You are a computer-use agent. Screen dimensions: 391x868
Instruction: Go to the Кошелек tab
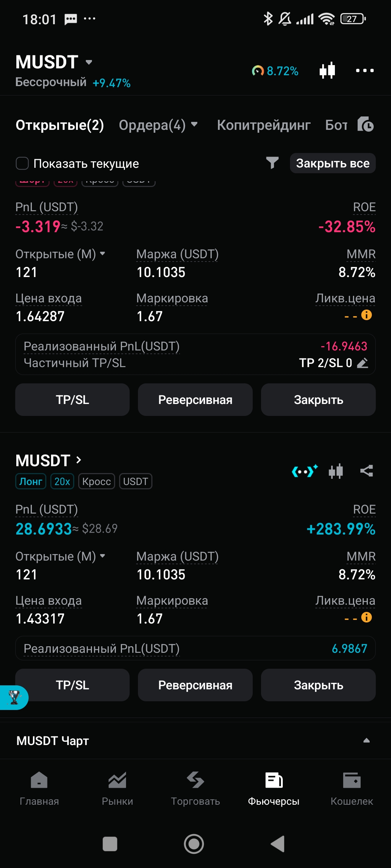[352, 788]
